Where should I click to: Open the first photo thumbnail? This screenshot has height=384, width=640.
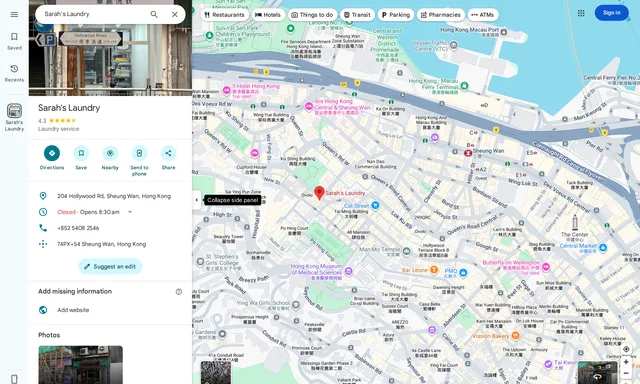(x=80, y=365)
